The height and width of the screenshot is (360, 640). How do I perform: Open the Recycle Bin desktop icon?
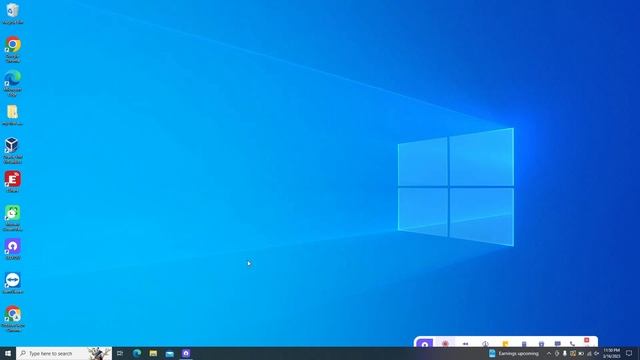(x=13, y=13)
